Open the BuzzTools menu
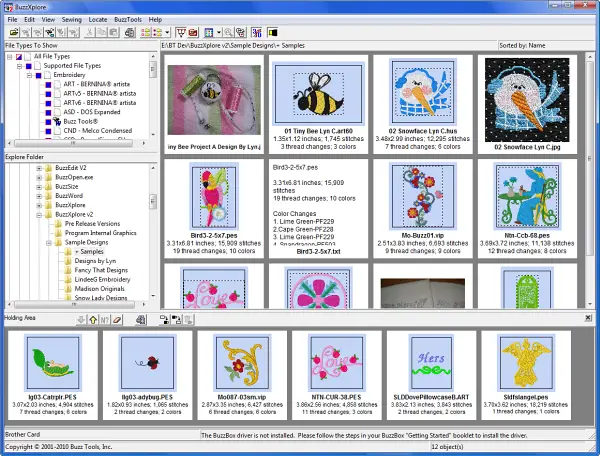 click(128, 20)
